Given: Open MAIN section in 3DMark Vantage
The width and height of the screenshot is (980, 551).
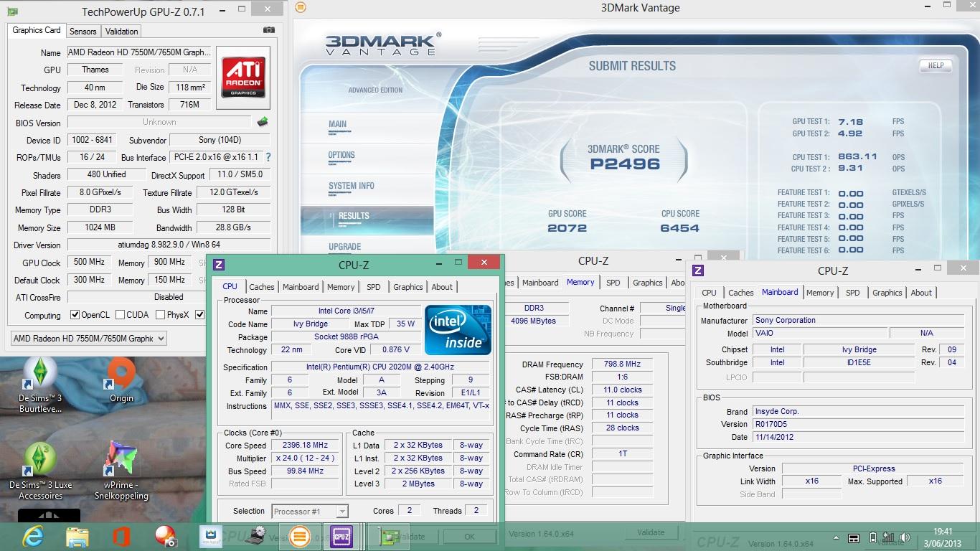Looking at the screenshot, I should coord(338,125).
